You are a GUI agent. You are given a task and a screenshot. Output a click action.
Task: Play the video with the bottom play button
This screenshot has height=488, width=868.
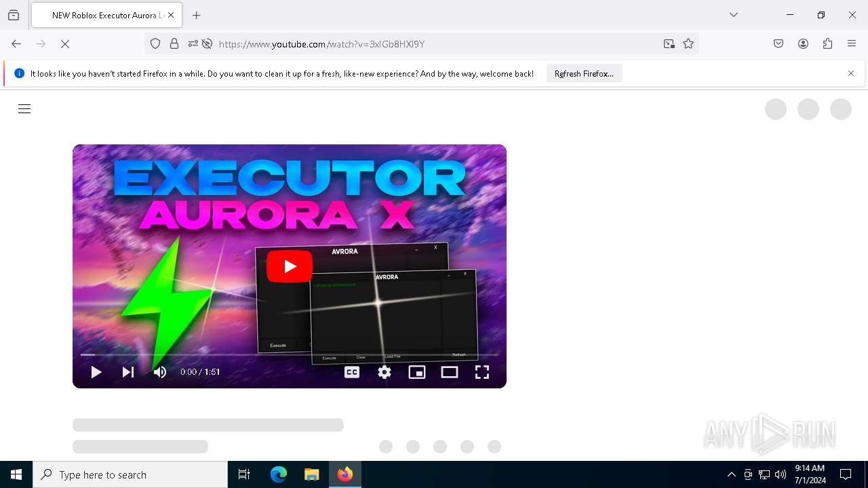[96, 372]
